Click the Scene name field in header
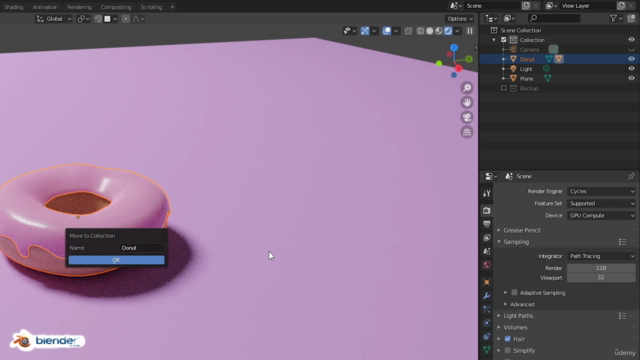This screenshot has width=640, height=360. pos(492,6)
